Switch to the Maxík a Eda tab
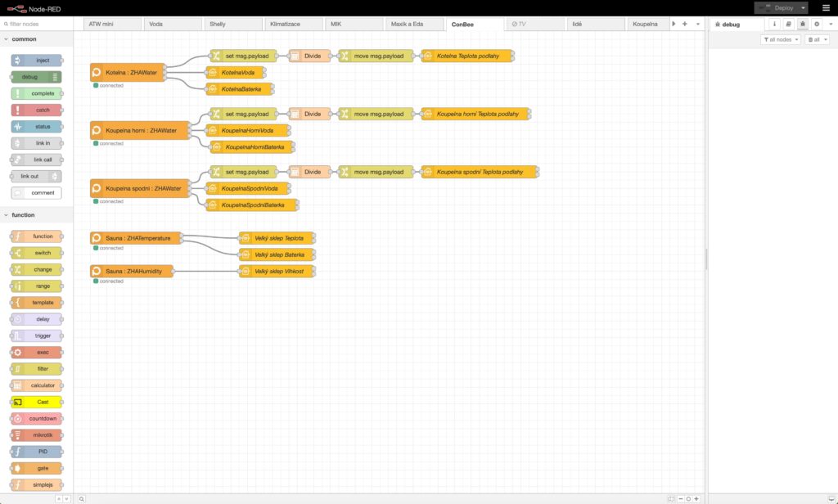The image size is (838, 504). [414, 24]
